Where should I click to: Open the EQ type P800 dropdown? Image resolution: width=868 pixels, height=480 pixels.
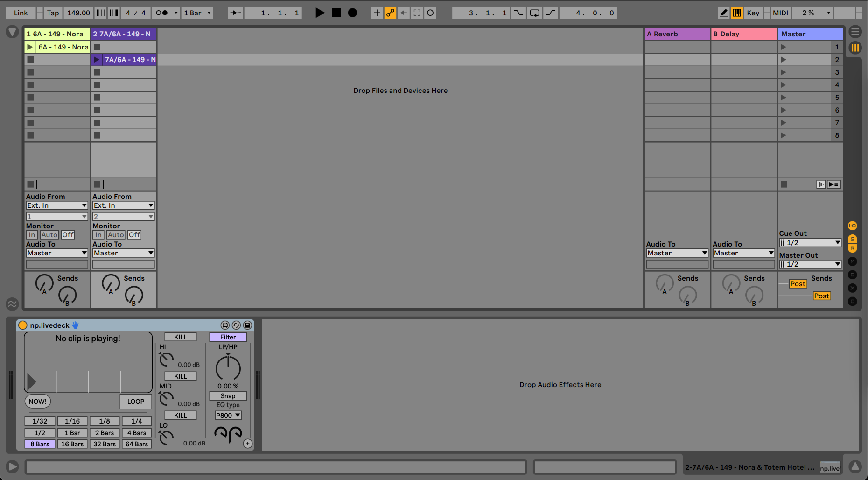[x=228, y=415]
